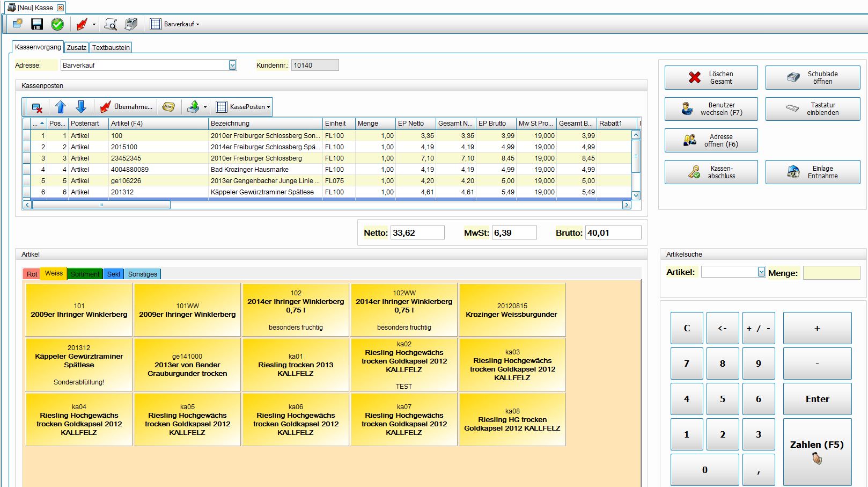Click the Menge input field

pyautogui.click(x=832, y=273)
